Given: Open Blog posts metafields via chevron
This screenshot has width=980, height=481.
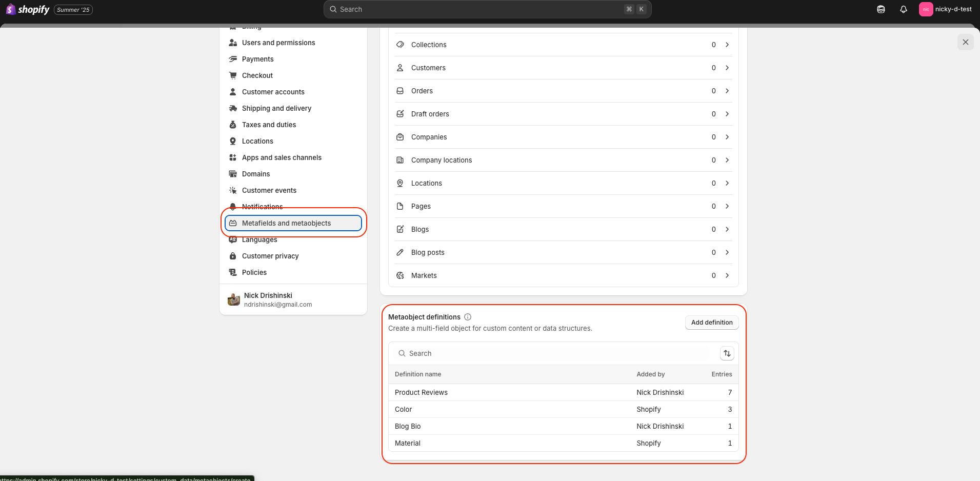Looking at the screenshot, I should point(727,252).
